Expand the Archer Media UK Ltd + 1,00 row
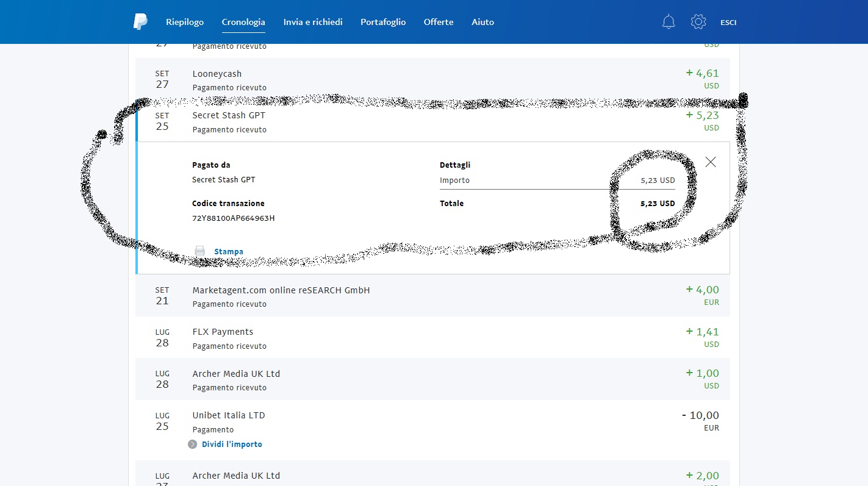Screen dimensions: 868x486 pos(432,379)
